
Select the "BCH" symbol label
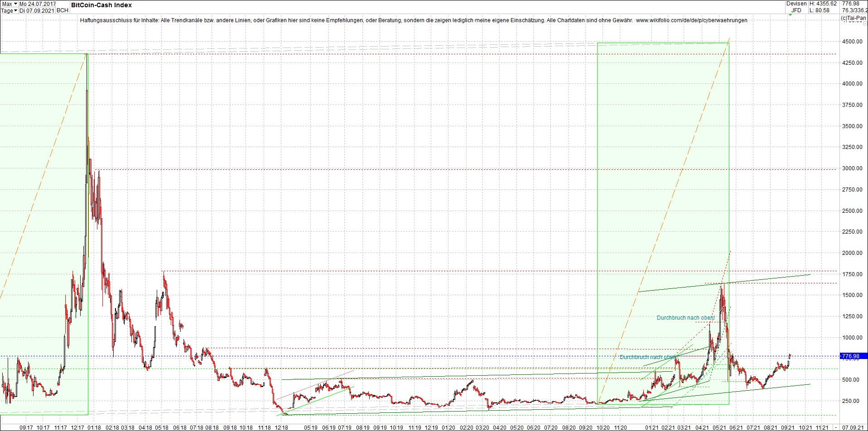click(x=62, y=10)
